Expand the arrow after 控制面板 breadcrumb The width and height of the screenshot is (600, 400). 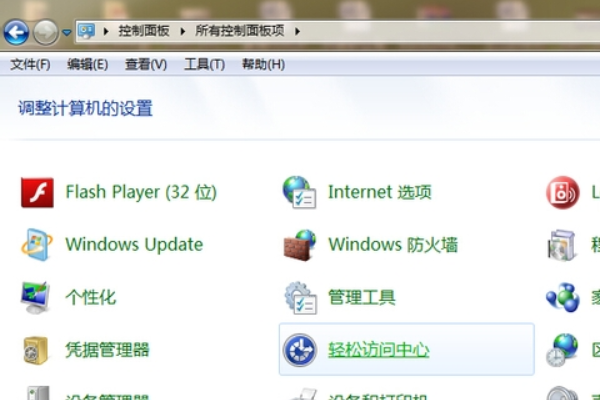(183, 31)
